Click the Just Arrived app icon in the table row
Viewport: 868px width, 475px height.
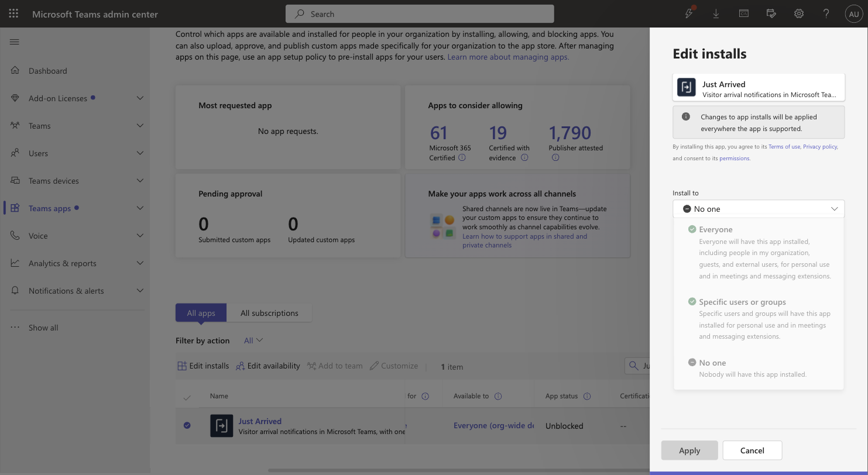click(221, 426)
